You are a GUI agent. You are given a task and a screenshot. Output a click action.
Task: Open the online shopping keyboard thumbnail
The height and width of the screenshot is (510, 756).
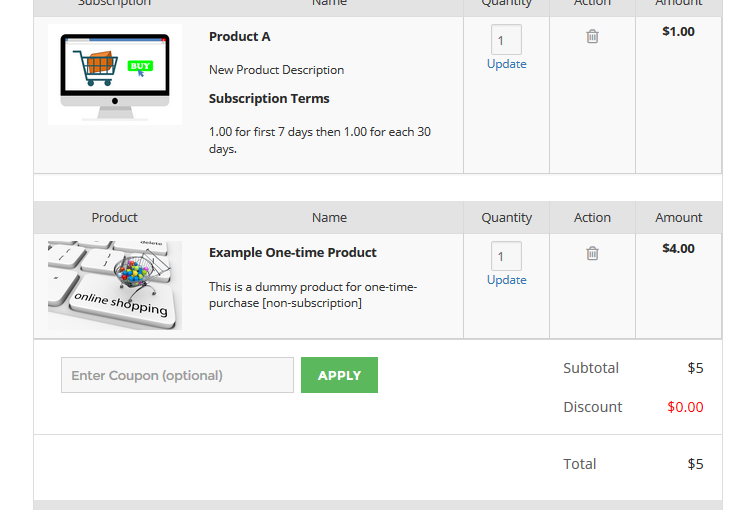pyautogui.click(x=115, y=285)
